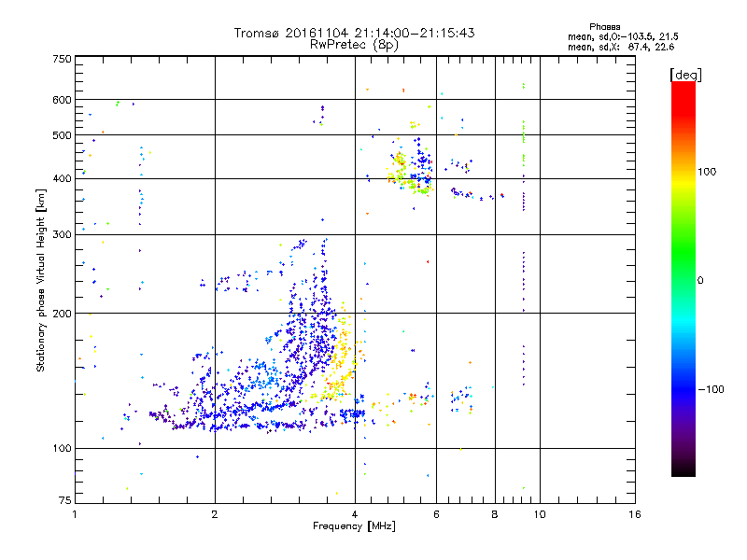
Task: Click the y-axis tick label "300"
Action: 63,235
